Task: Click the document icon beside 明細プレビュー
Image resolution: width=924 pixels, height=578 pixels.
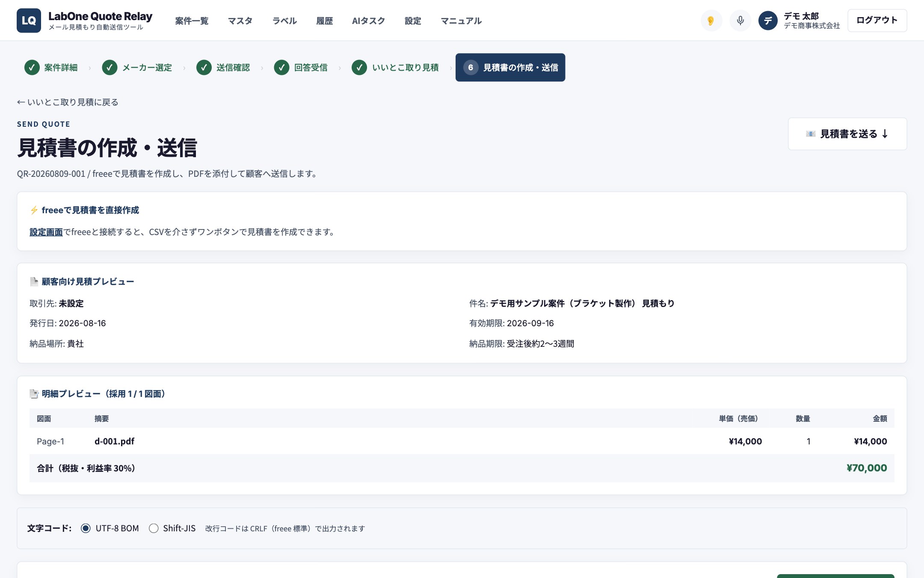Action: tap(34, 394)
